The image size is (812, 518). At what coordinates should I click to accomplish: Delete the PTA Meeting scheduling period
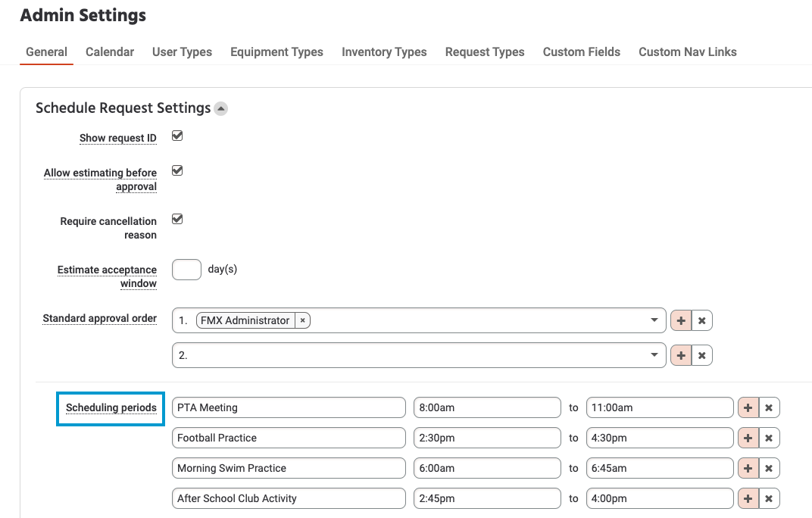[x=769, y=407]
